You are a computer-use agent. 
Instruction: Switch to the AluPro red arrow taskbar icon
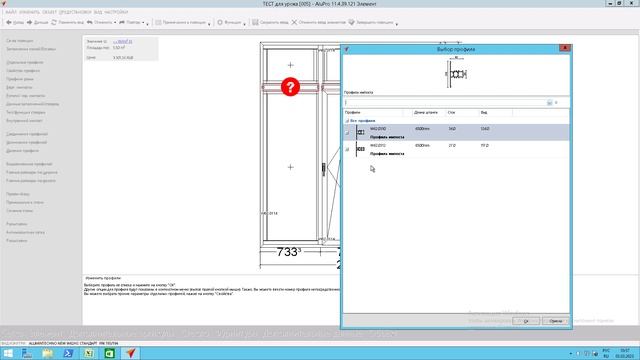(x=130, y=353)
